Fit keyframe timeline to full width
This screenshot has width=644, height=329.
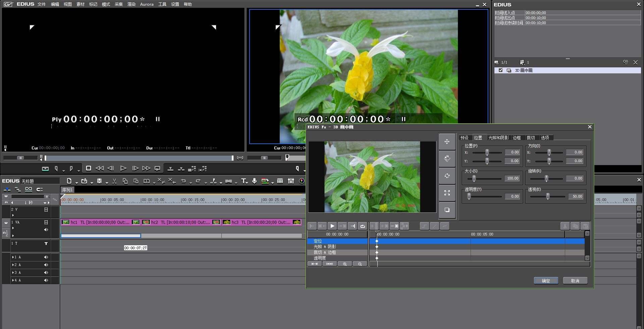[x=315, y=264]
